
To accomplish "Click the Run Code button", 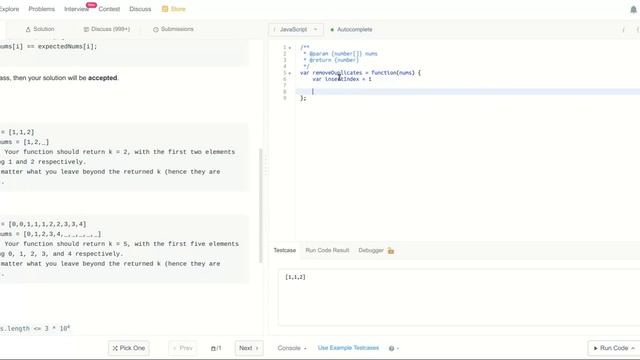I will pos(614,348).
